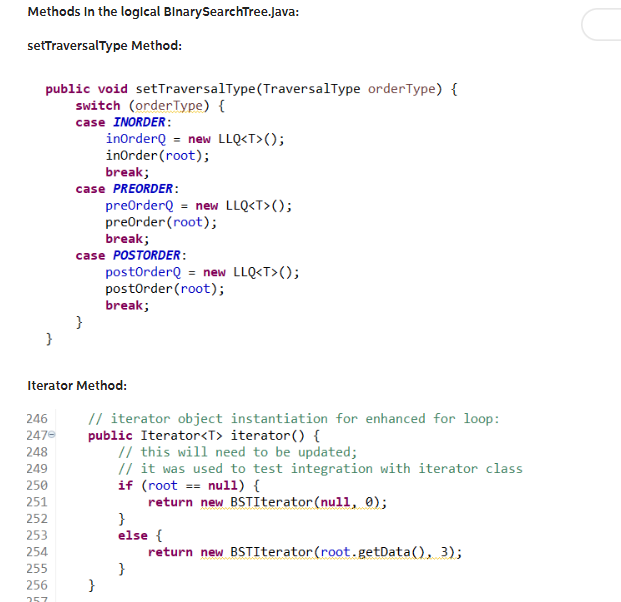The image size is (621, 602).
Task: Click line number 246 in the gutter
Action: pos(37,419)
